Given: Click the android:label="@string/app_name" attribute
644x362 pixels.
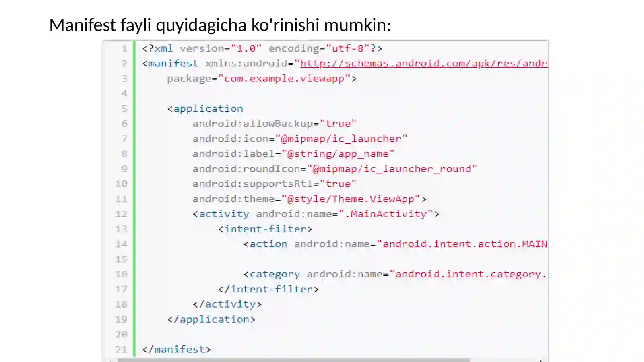Looking at the screenshot, I should 293,154.
